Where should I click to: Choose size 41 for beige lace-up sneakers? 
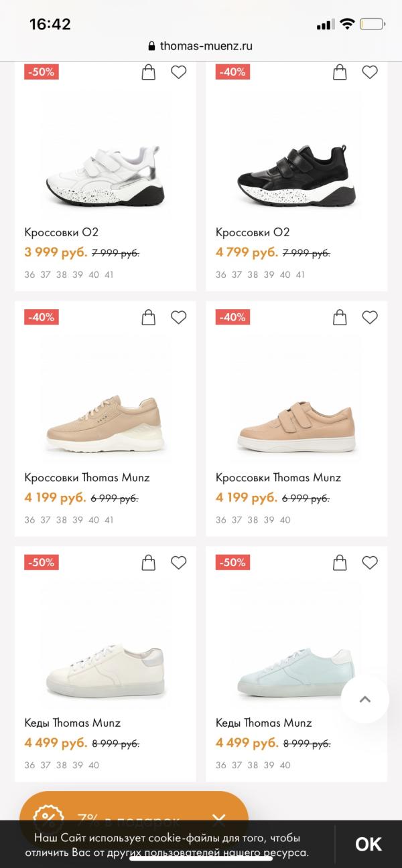[109, 519]
